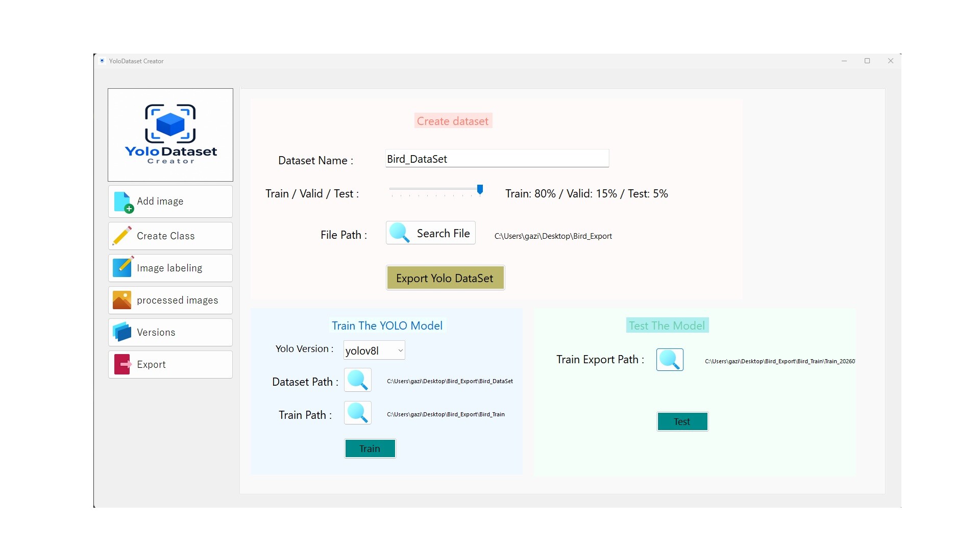Browse Train Export Path with magnifier icon

pos(670,360)
